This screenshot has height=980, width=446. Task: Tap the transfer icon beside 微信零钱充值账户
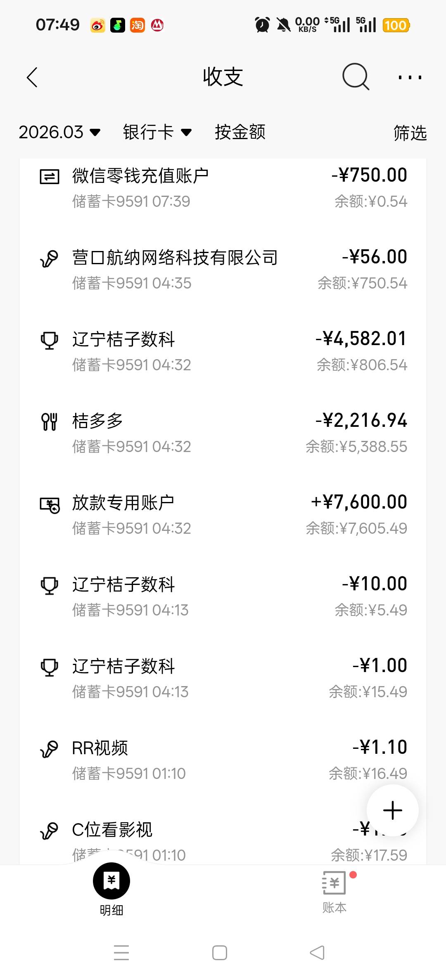click(x=49, y=177)
